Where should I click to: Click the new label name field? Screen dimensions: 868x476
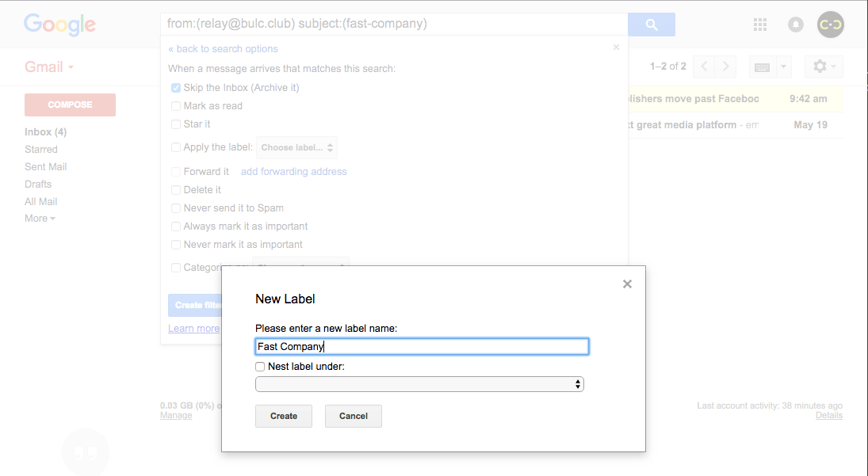(422, 347)
